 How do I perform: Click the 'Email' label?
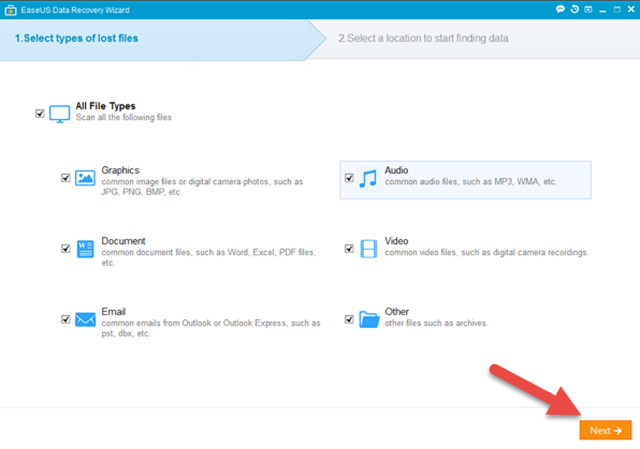(113, 312)
